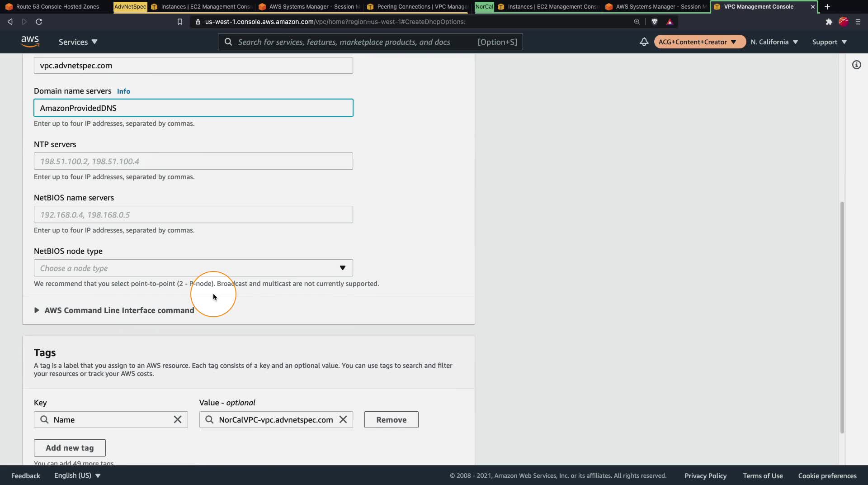
Task: Click the NTP servers input field
Action: 193,161
